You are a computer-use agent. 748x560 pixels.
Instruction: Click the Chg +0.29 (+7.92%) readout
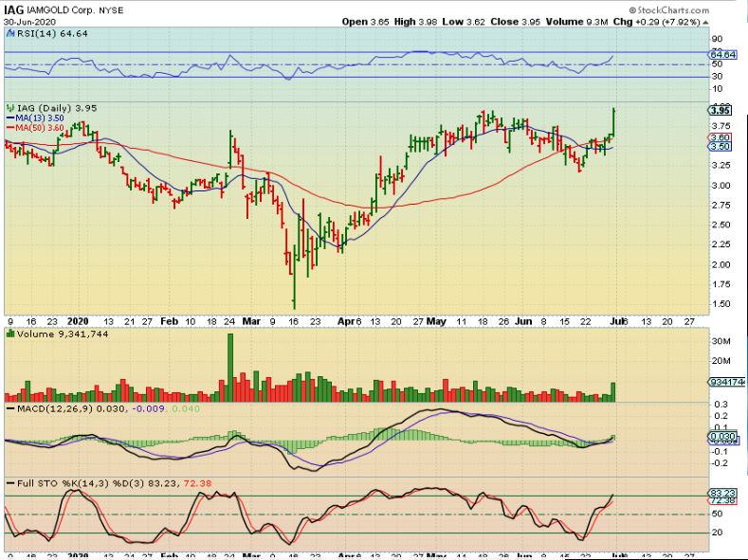click(x=703, y=20)
